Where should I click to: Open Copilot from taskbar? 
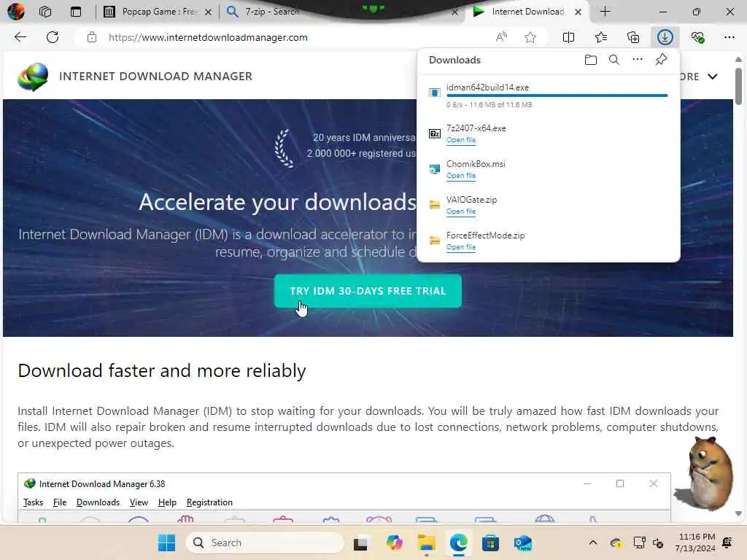[x=394, y=542]
